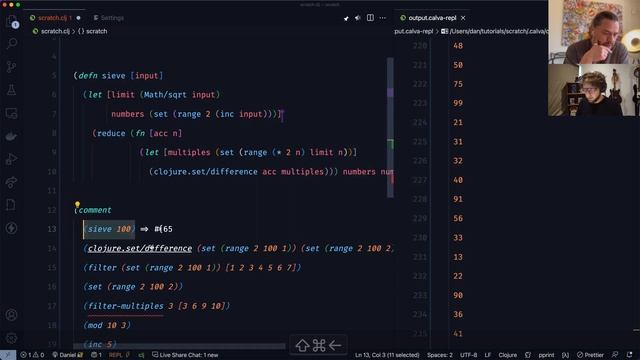Screen dimensions: 640x360
Task: Click the pin icon in editor toolbar
Action: (x=346, y=18)
